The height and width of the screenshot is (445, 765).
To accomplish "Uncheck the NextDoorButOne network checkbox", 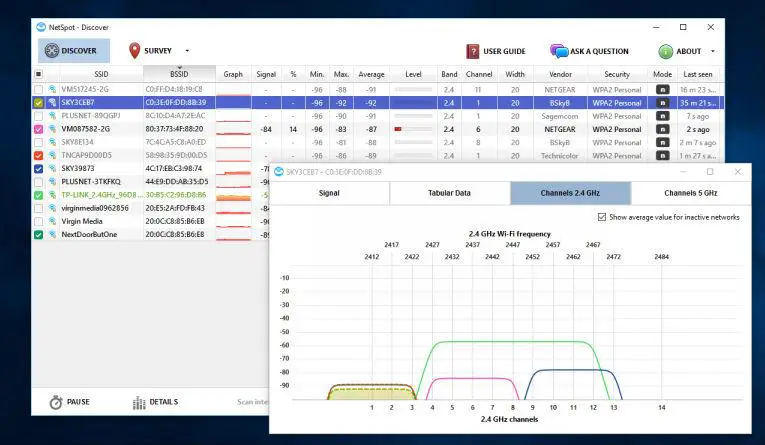I will (x=39, y=235).
